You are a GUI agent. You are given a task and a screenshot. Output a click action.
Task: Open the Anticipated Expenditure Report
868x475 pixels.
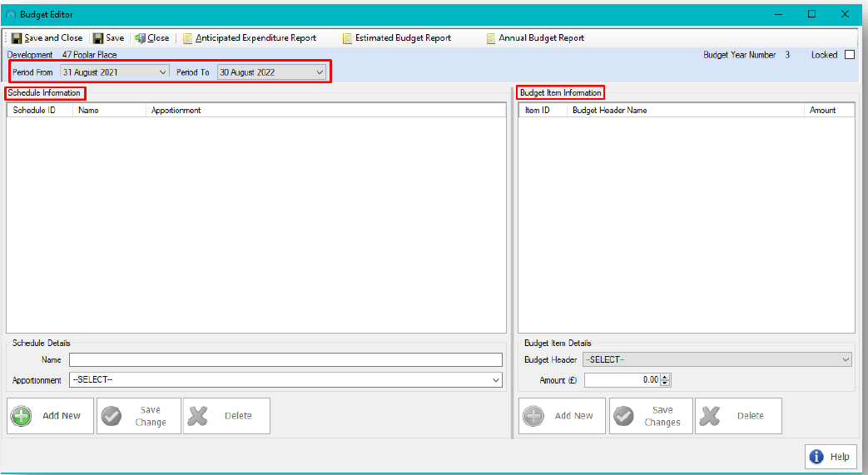[x=250, y=37]
